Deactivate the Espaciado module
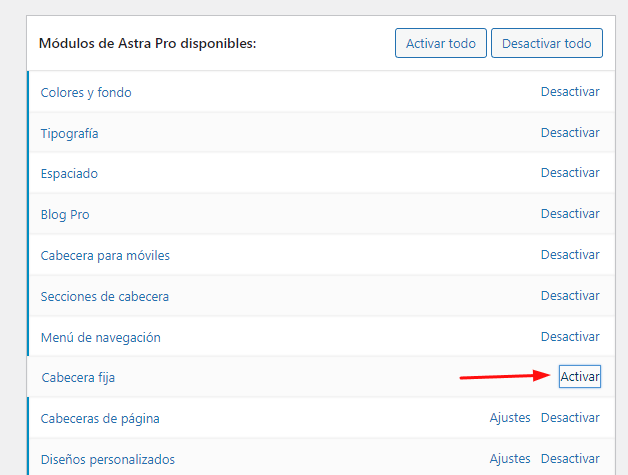Screen dimensions: 628x475 [x=570, y=173]
